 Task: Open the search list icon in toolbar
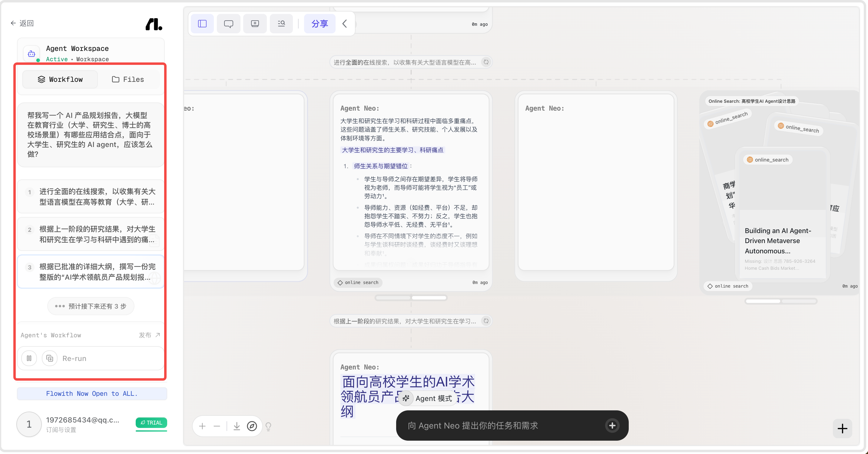click(x=281, y=24)
